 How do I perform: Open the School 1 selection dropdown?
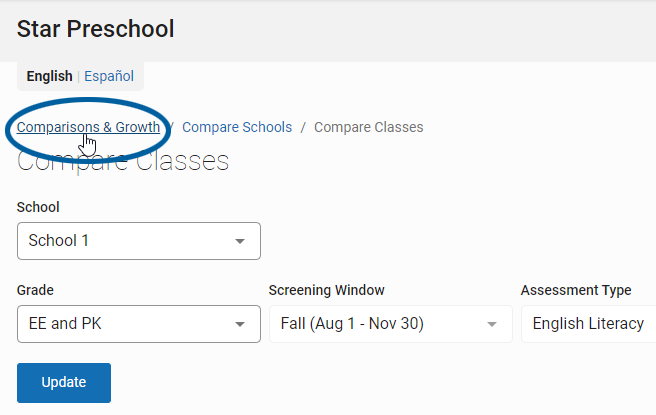139,241
